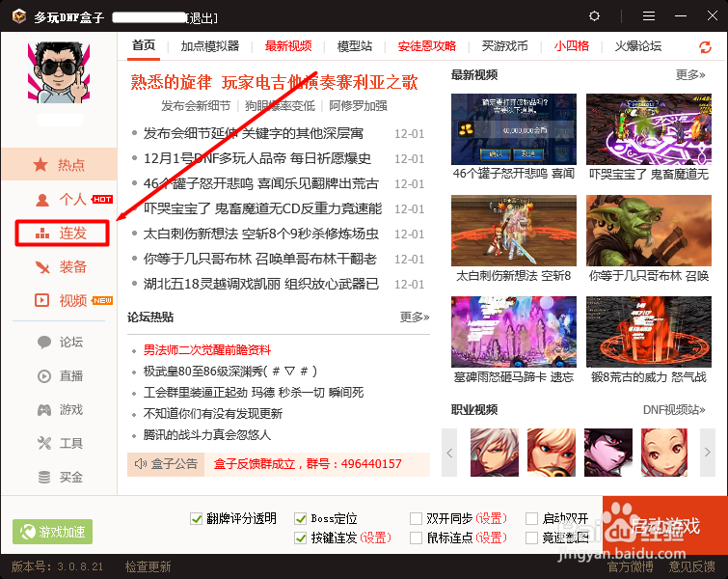This screenshot has width=728, height=579.
Task: Show next class videos with right arrow
Action: (708, 453)
